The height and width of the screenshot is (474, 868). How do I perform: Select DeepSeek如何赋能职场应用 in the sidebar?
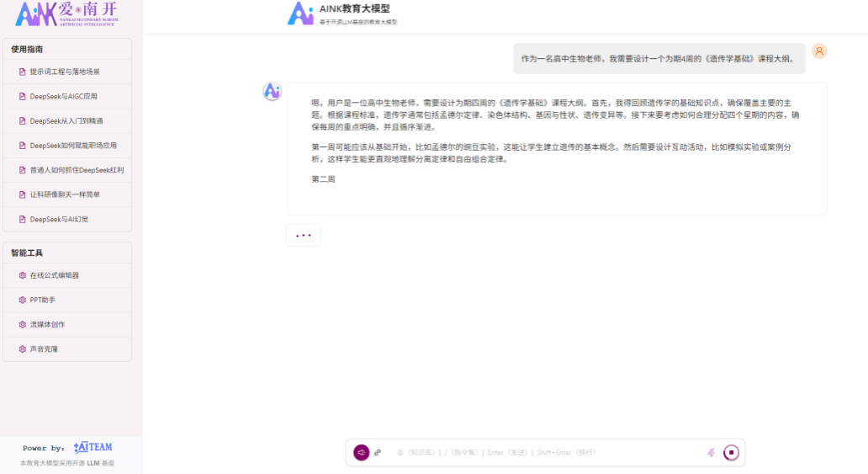pyautogui.click(x=73, y=145)
